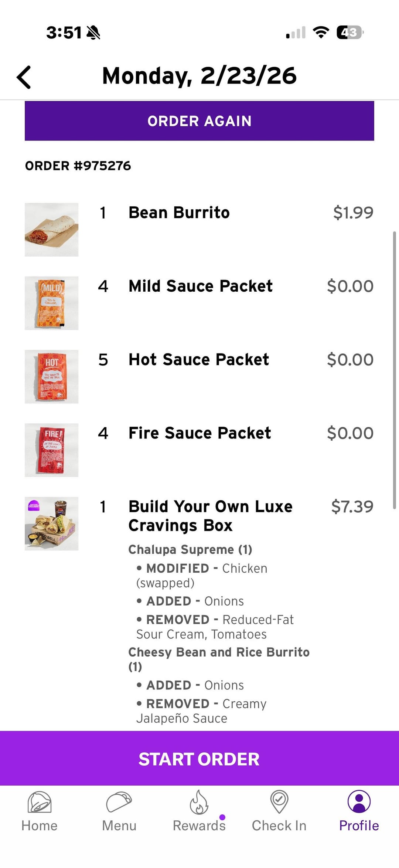Open the Menu taco icon
The width and height of the screenshot is (399, 868).
click(x=119, y=802)
